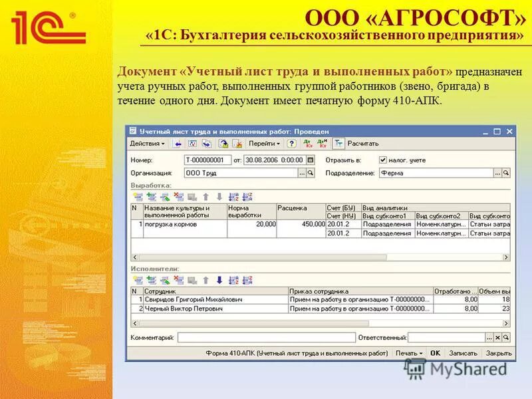The image size is (532, 399).
Task: Click the magnifier lookup beside Подразделение field
Action: point(507,173)
